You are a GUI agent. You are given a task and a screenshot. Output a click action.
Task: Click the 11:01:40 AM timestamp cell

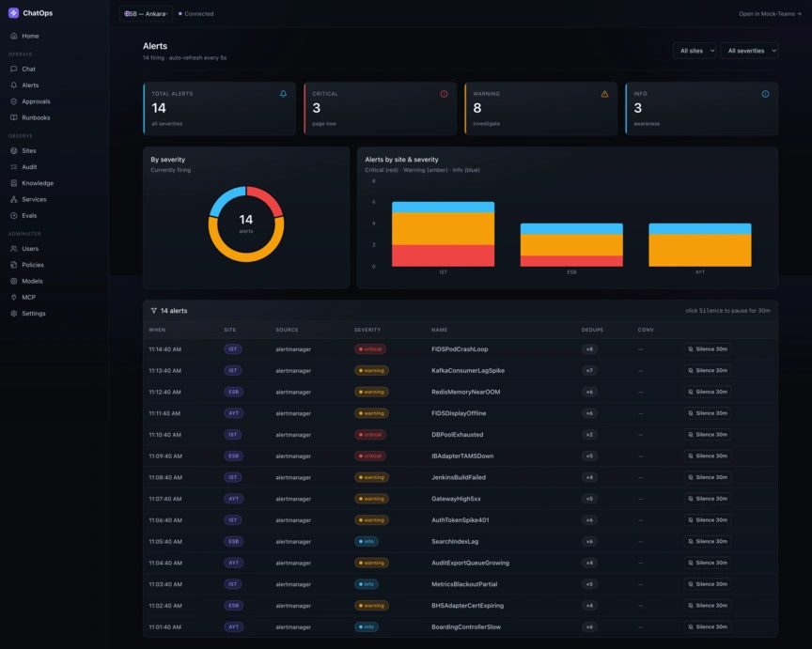(x=165, y=626)
